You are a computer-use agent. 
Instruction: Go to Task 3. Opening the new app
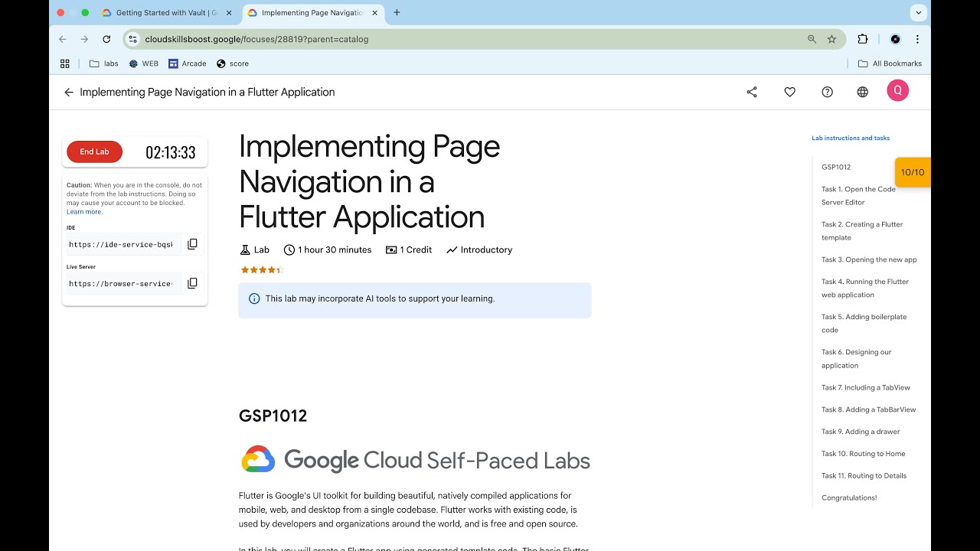(869, 259)
